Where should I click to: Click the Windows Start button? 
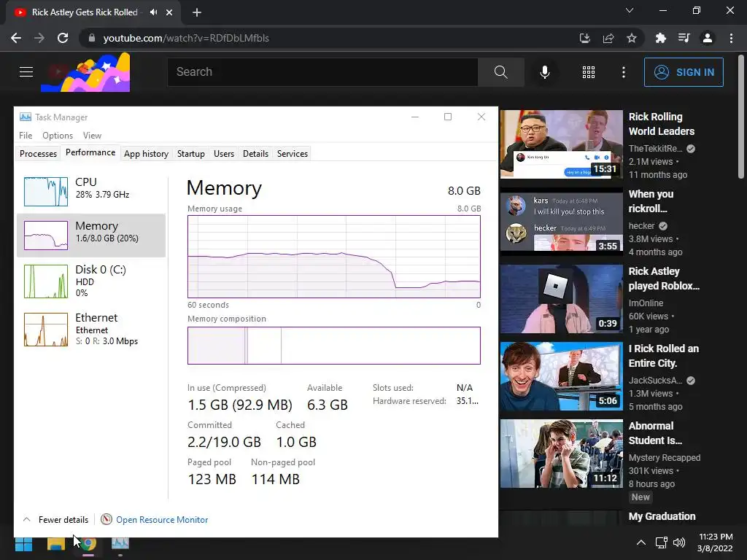click(23, 544)
